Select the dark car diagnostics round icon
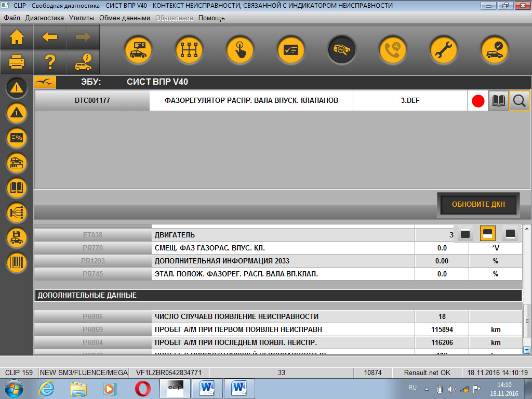 point(342,50)
